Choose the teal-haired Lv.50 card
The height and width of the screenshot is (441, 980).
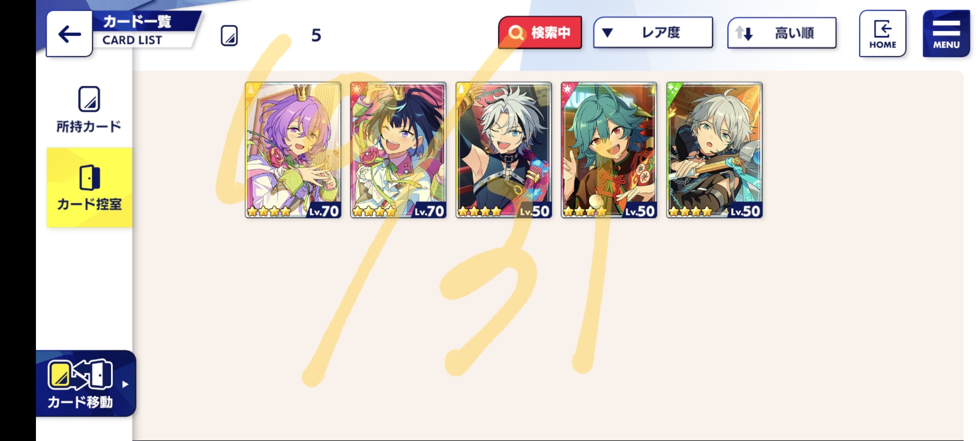(x=609, y=150)
